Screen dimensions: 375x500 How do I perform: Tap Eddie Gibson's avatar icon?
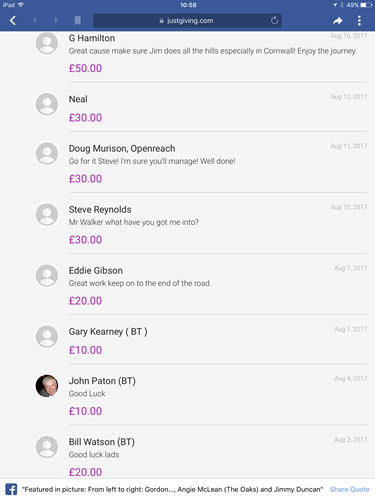pyautogui.click(x=47, y=276)
